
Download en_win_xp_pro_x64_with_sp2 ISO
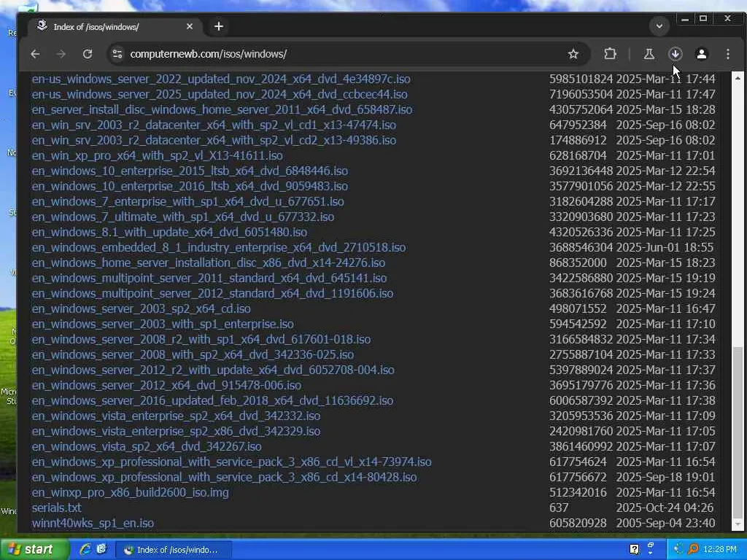click(158, 155)
